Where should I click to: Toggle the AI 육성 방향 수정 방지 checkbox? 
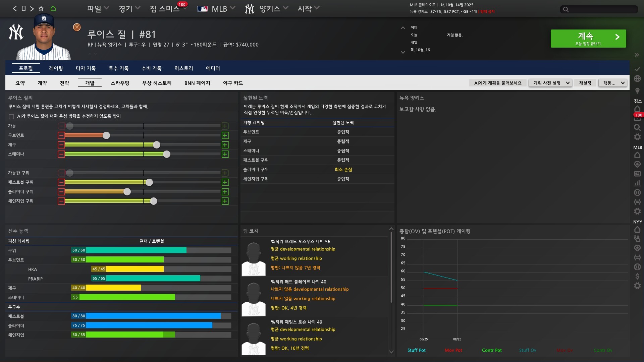pyautogui.click(x=11, y=117)
